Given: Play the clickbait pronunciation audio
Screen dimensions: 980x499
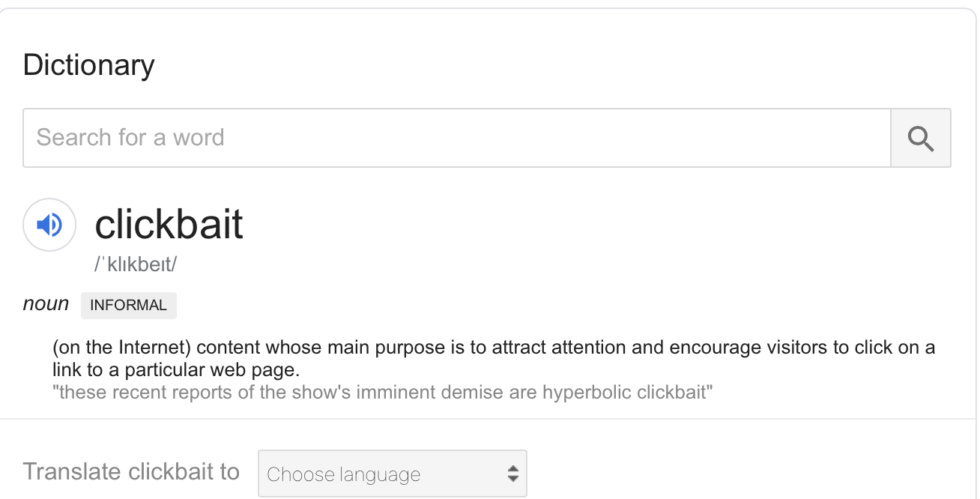Looking at the screenshot, I should coord(49,225).
